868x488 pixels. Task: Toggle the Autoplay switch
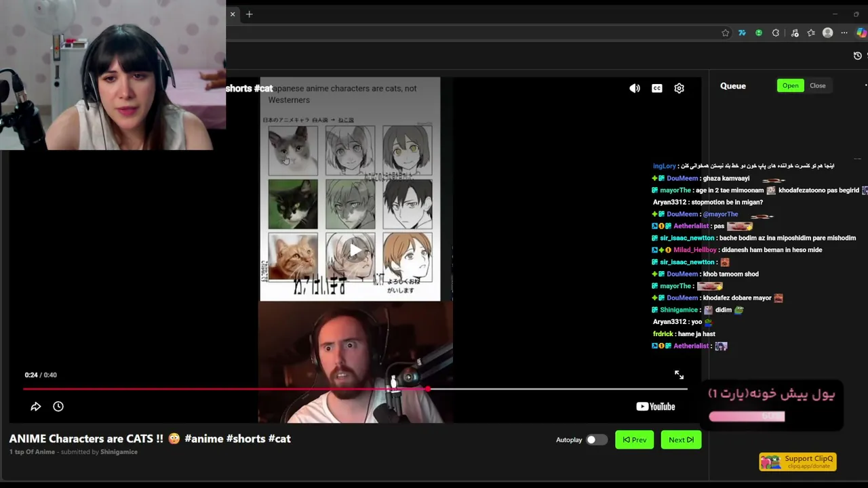point(596,440)
